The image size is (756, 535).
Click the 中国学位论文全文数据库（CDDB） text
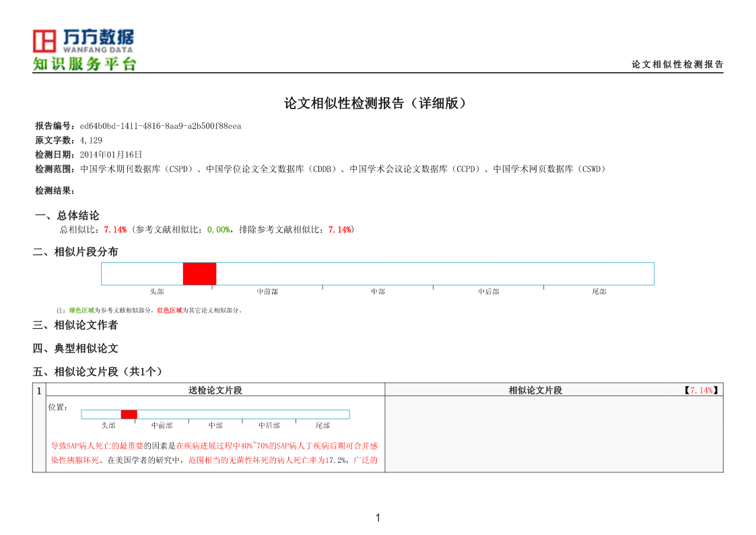[273, 169]
